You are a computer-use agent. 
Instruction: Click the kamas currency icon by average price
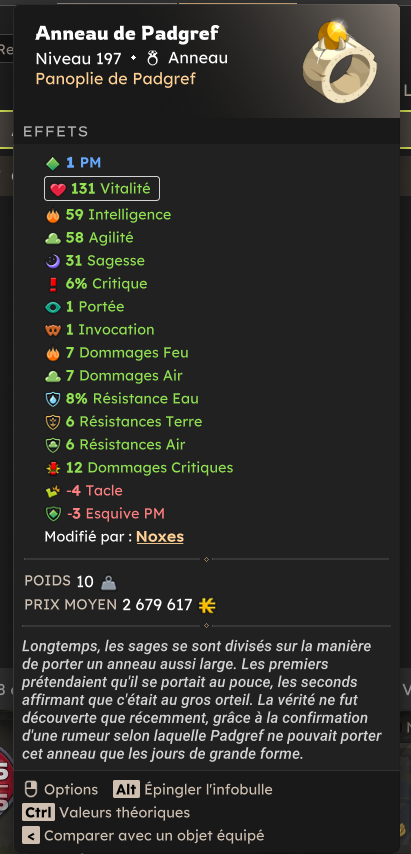coord(207,605)
